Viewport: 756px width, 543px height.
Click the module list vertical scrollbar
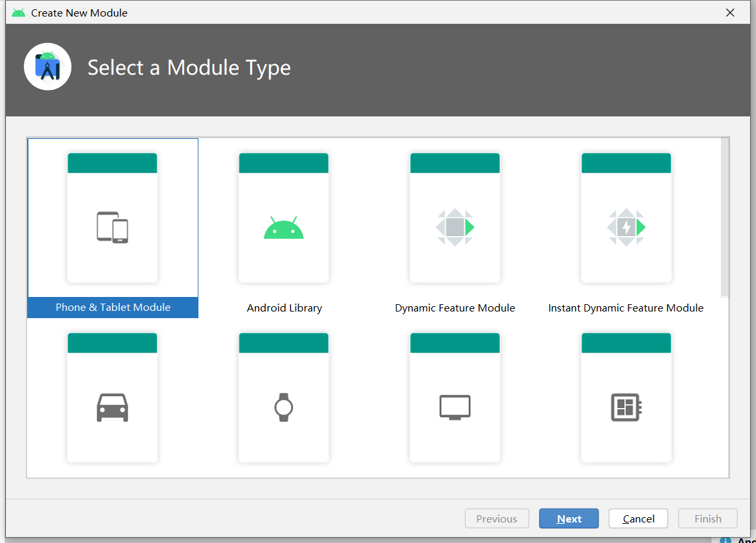(x=725, y=218)
